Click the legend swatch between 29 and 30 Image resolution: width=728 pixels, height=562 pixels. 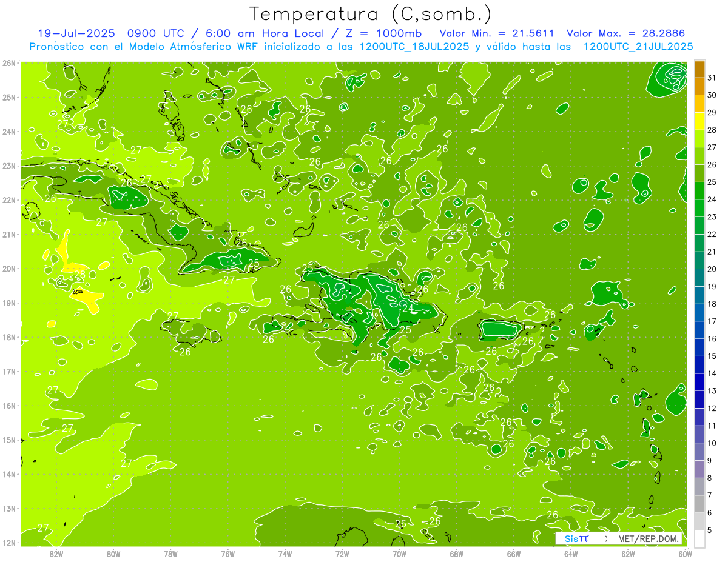pos(699,104)
